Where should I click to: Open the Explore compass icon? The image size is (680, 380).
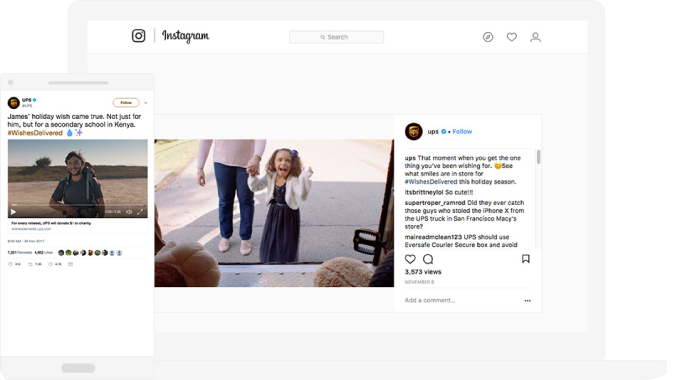[488, 37]
